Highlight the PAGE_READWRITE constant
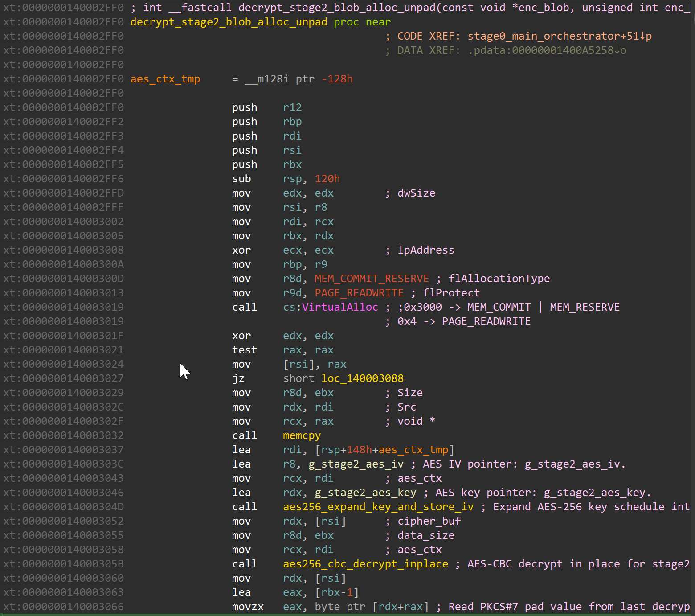This screenshot has height=616, width=695. pyautogui.click(x=359, y=292)
